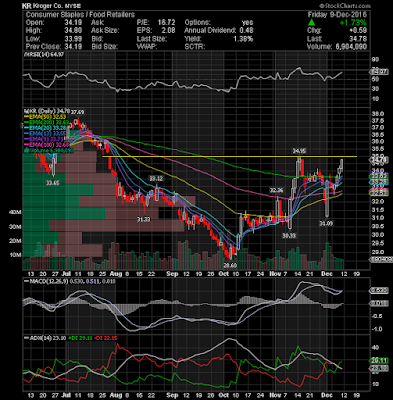The image size is (393, 400).
Task: Click the Low value 33.99
Action: pos(73,39)
